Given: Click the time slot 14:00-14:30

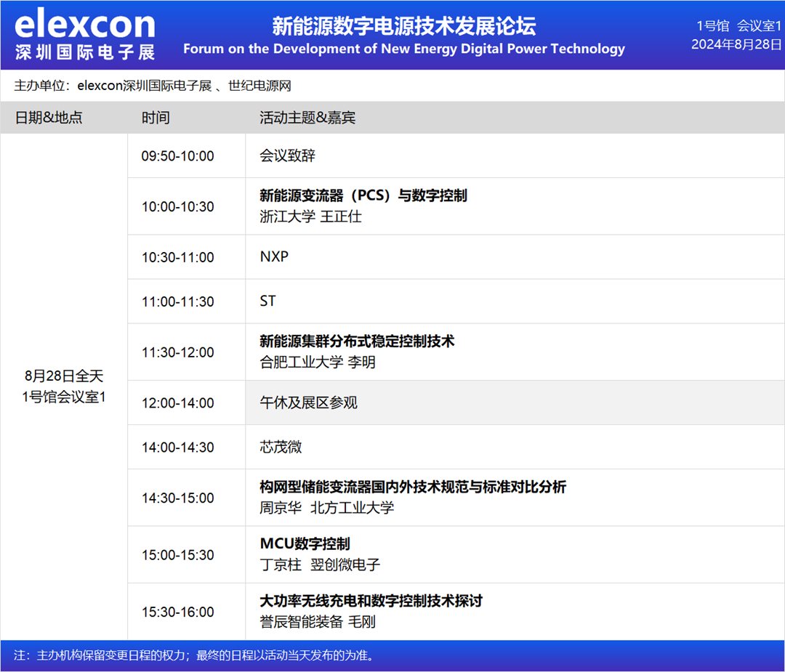Looking at the screenshot, I should [x=178, y=448].
